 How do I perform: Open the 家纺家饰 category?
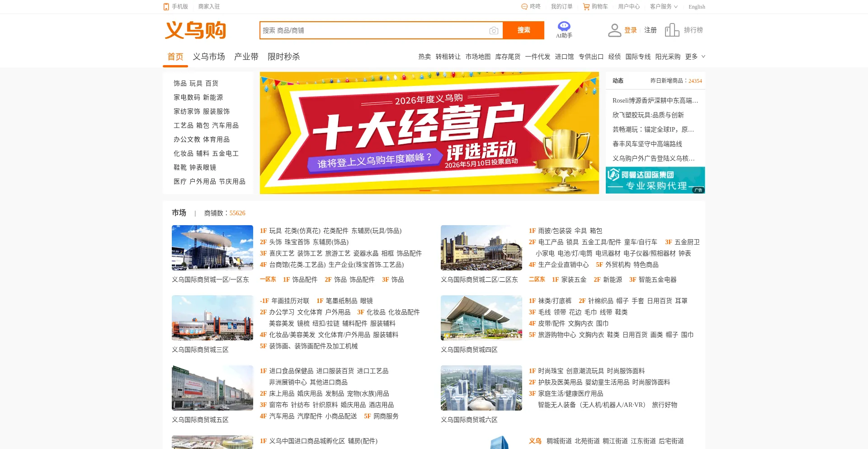[x=187, y=111]
